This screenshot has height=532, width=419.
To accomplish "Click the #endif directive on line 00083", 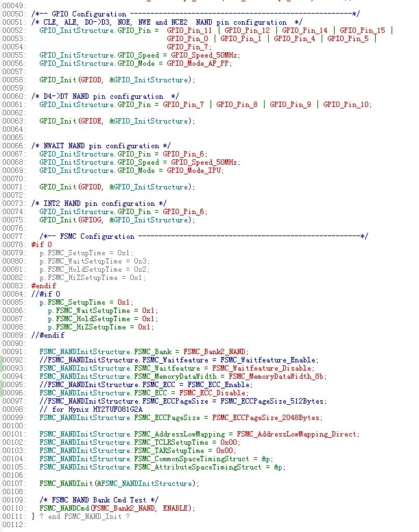I will click(x=44, y=286).
